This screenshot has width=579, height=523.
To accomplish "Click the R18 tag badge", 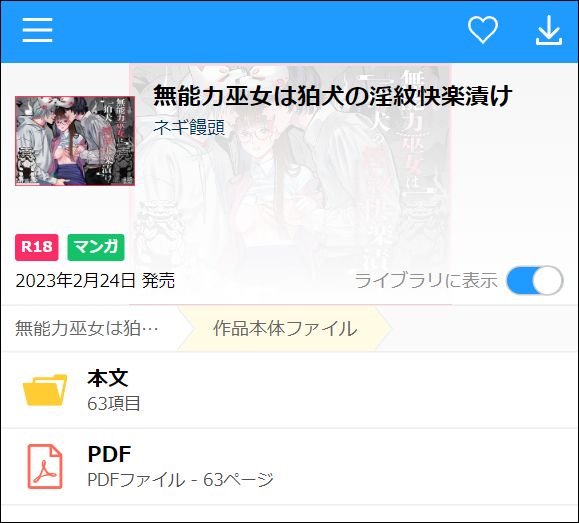I will [x=37, y=247].
